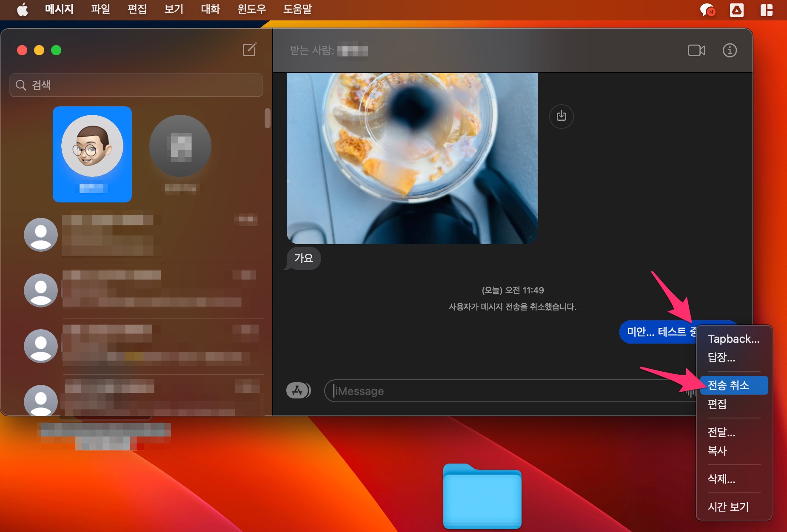Choose 전달... to forward message
Viewport: 787px width, 532px height.
tap(734, 432)
